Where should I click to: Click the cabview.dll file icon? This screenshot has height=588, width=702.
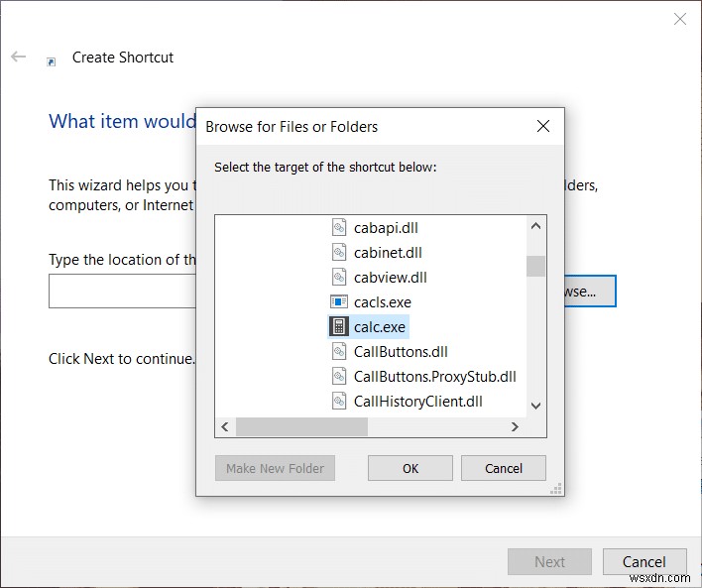[x=339, y=278]
